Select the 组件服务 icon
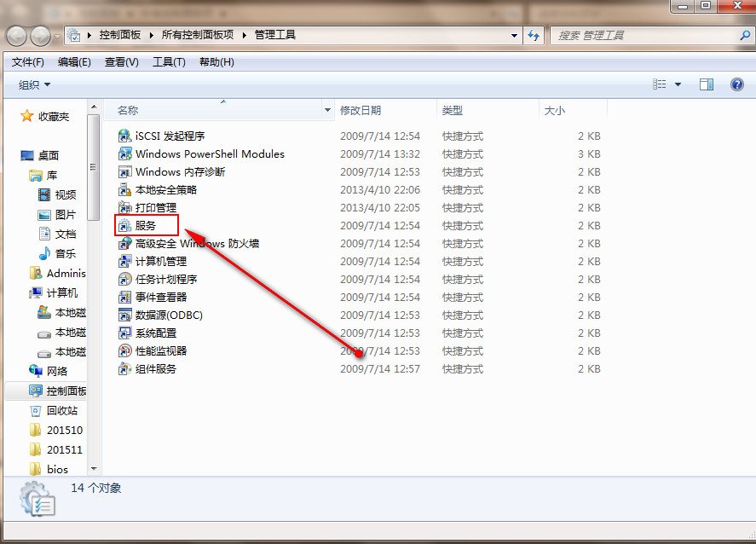The width and height of the screenshot is (756, 544). (x=125, y=368)
